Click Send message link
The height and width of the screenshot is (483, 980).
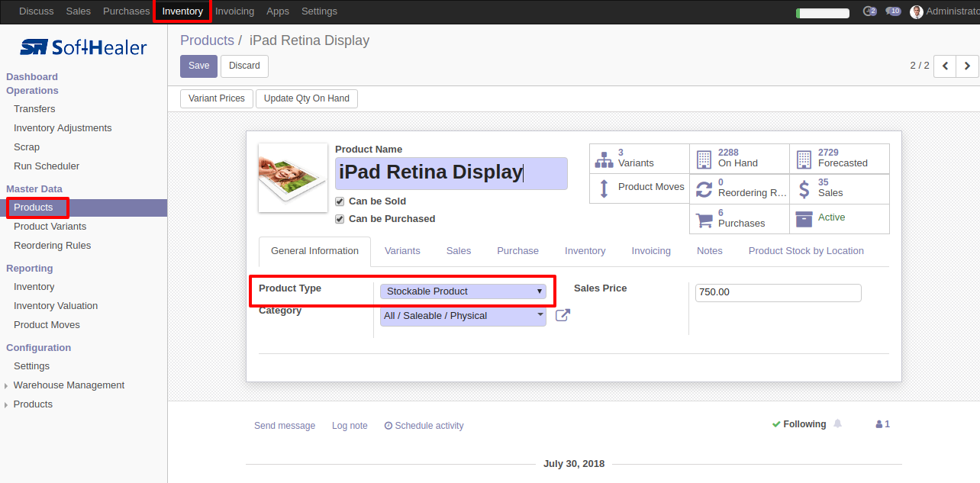285,426
